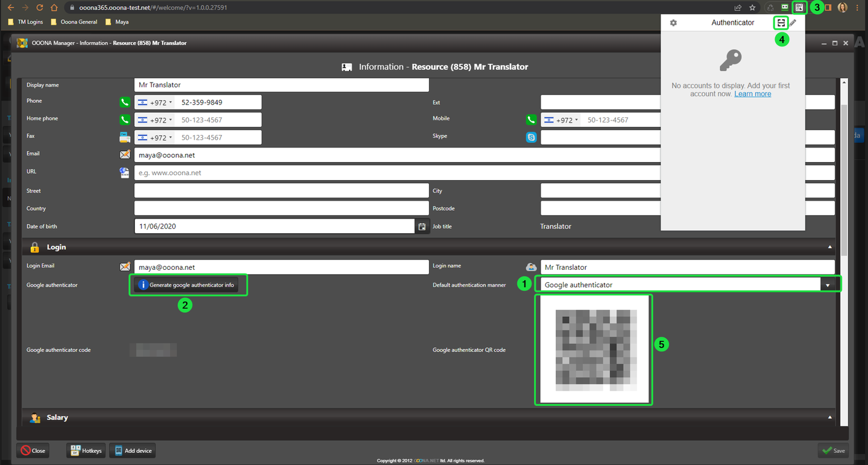This screenshot has height=465, width=868.
Task: Collapse the Salary section
Action: click(830, 417)
